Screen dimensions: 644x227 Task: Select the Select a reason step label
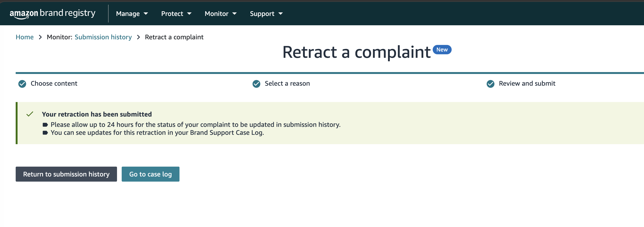[x=287, y=84]
